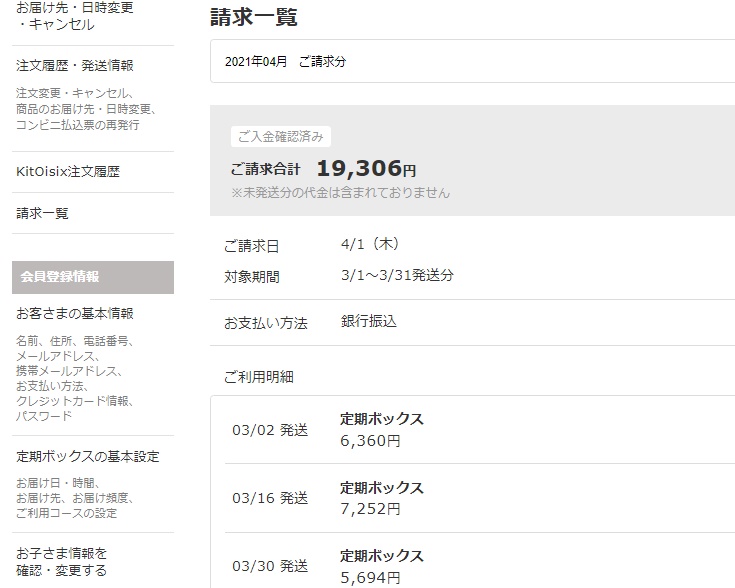Open お子さま情報を確認・変更する link
This screenshot has width=735, height=588.
coord(61,562)
